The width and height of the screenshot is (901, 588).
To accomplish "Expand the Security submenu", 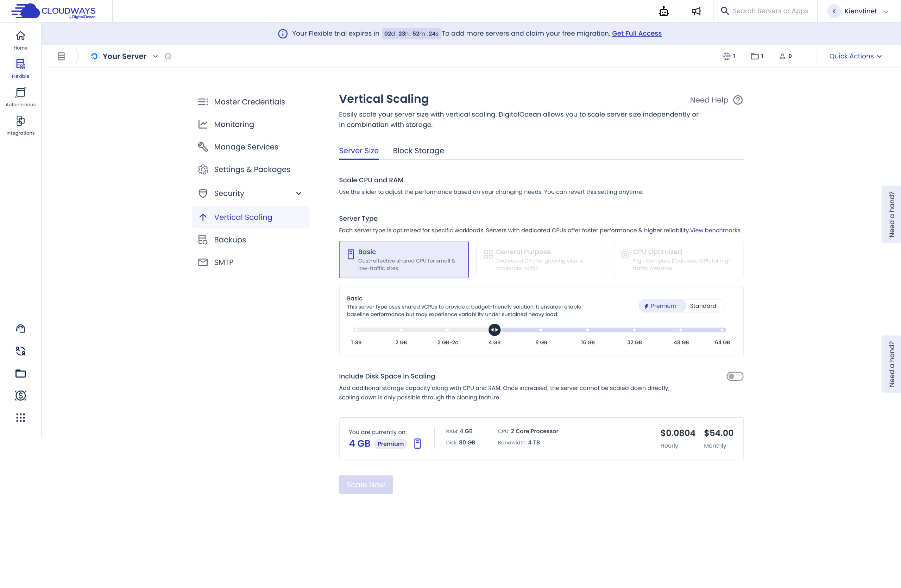I will 298,193.
